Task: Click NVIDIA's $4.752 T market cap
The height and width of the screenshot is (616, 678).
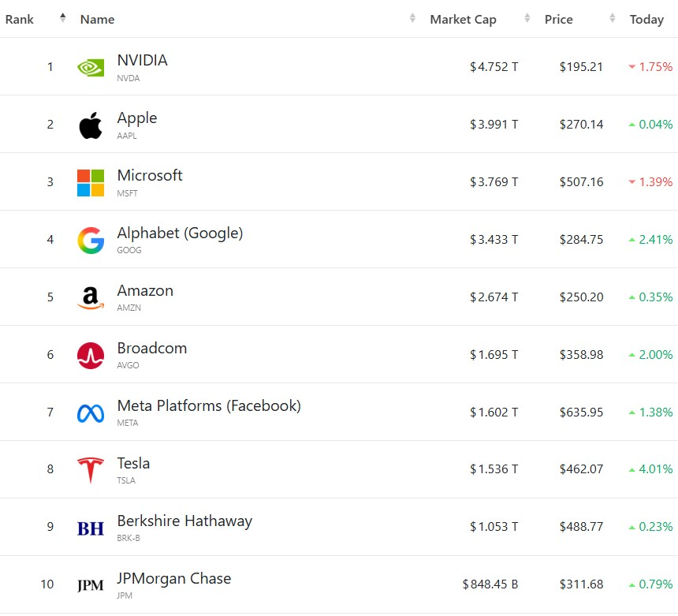Action: [x=494, y=67]
